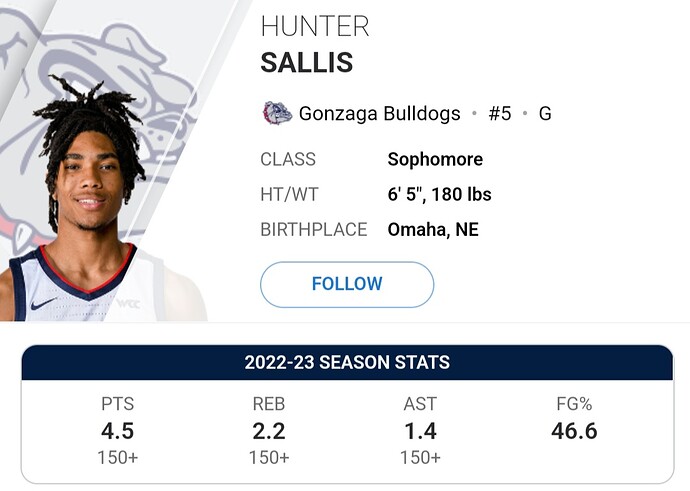Click the 150+ rank under PTS
Image resolution: width=690 pixels, height=491 pixels.
tap(117, 457)
